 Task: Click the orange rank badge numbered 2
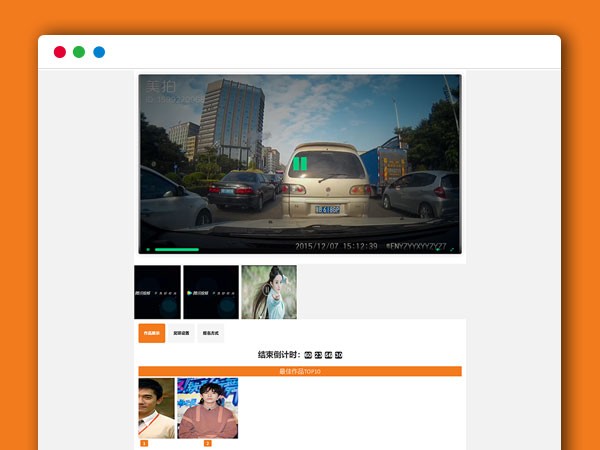[x=207, y=443]
